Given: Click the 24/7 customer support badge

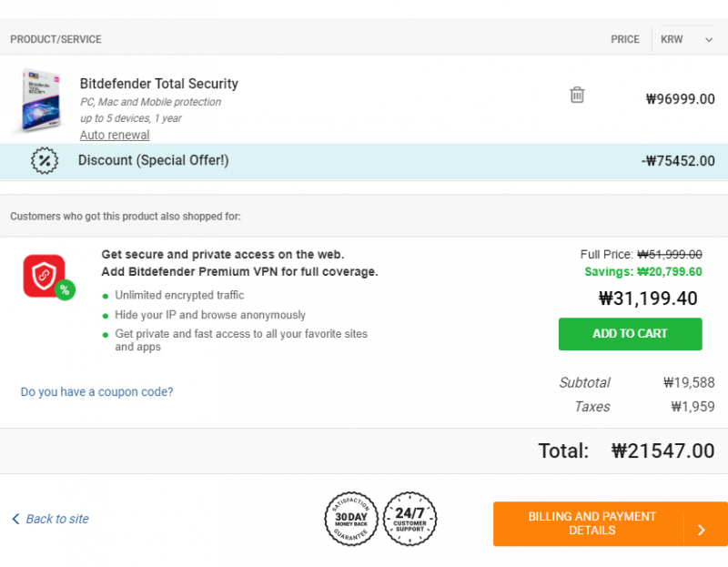Looking at the screenshot, I should tap(409, 519).
